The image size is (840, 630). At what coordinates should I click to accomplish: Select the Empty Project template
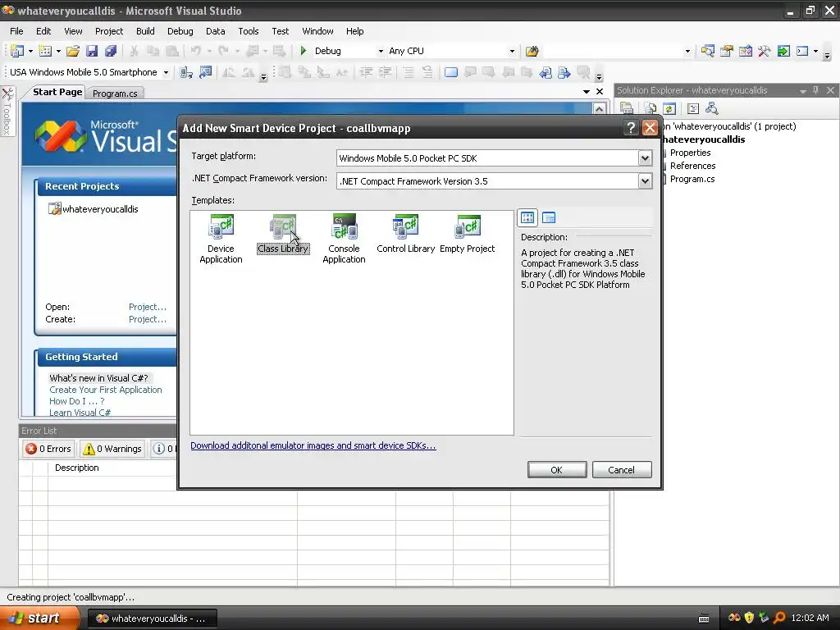point(467,235)
